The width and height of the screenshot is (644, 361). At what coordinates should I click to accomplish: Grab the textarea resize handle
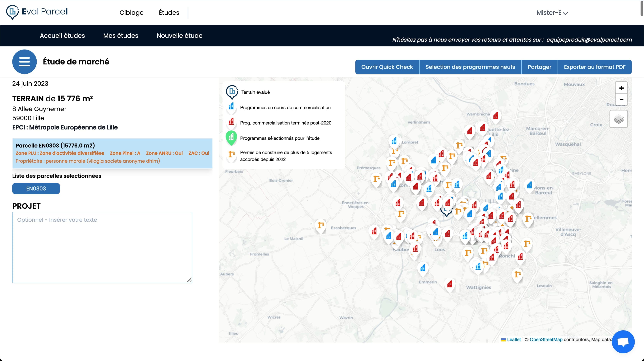pyautogui.click(x=189, y=280)
